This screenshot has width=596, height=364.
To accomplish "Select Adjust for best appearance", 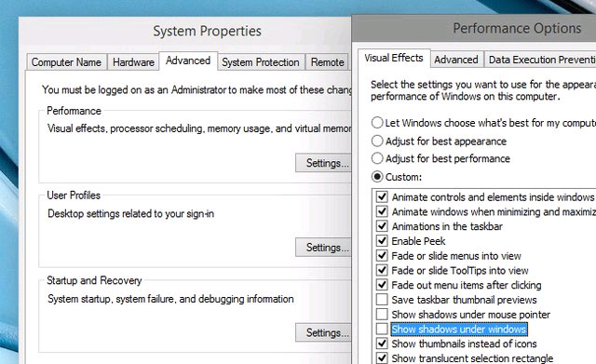I will tap(377, 141).
